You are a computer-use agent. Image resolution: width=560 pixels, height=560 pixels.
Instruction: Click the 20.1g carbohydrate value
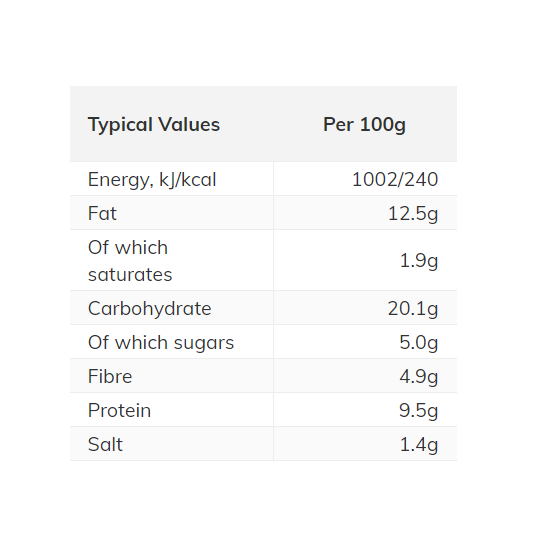413,309
